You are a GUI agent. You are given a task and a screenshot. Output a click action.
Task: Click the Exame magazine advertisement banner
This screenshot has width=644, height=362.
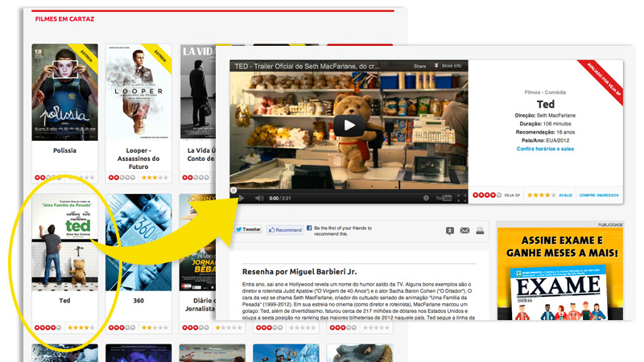(559, 274)
